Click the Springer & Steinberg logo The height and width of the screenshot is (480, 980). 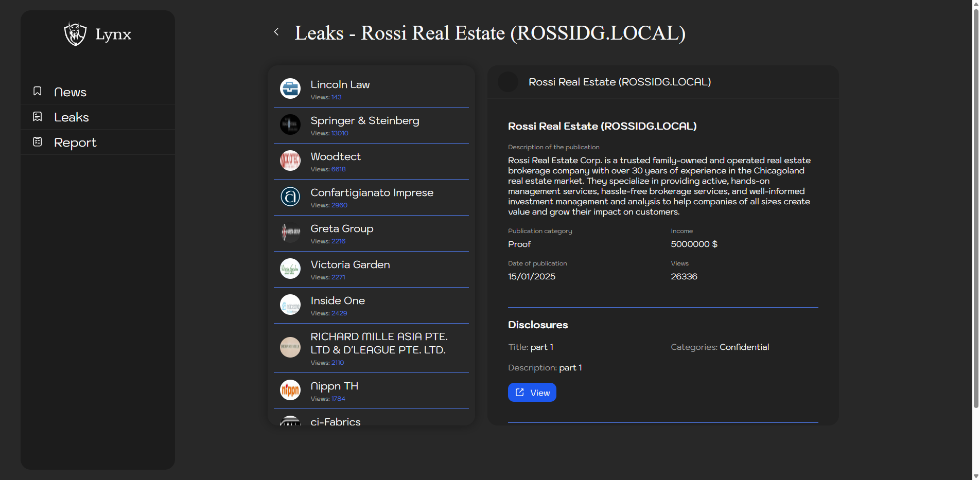click(x=290, y=125)
